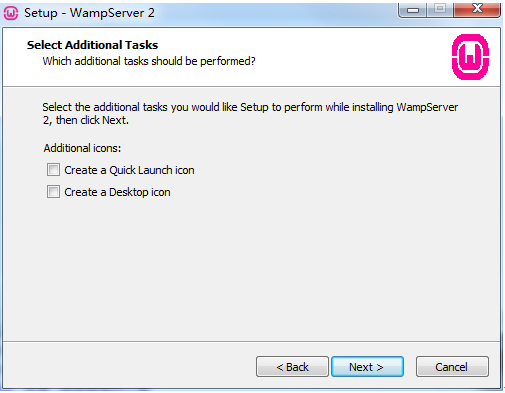The height and width of the screenshot is (393, 505).
Task: Click the 'Which additional tasks should be performed?' subtitle
Action: click(149, 61)
